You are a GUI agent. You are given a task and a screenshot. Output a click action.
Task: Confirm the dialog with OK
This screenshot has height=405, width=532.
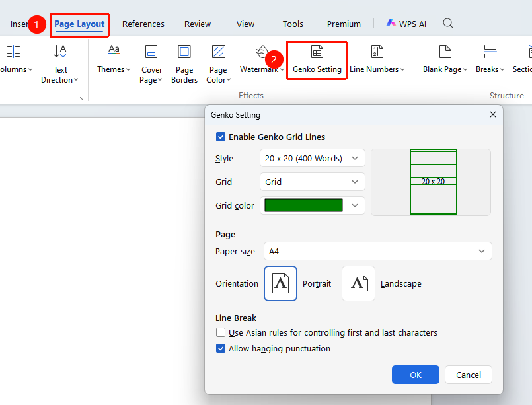click(x=415, y=375)
